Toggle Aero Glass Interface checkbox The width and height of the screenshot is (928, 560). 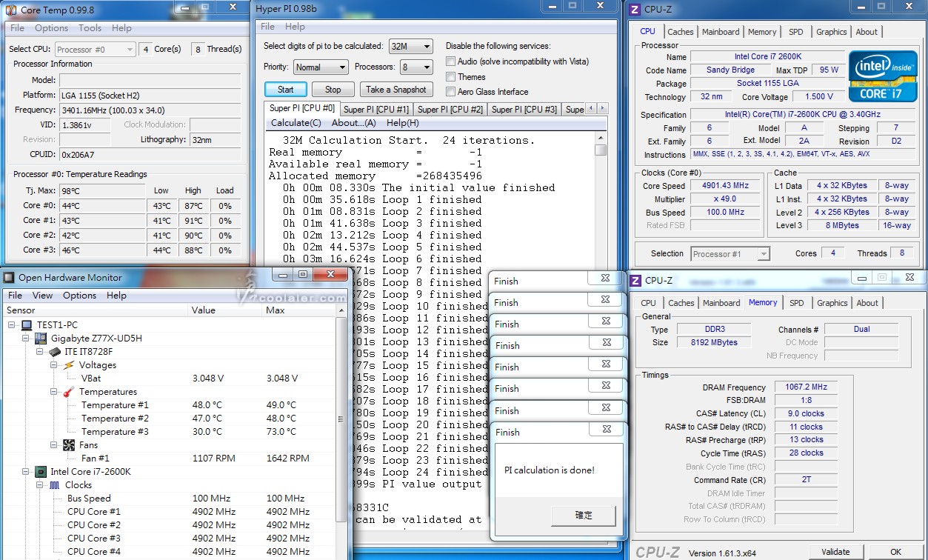tap(450, 92)
